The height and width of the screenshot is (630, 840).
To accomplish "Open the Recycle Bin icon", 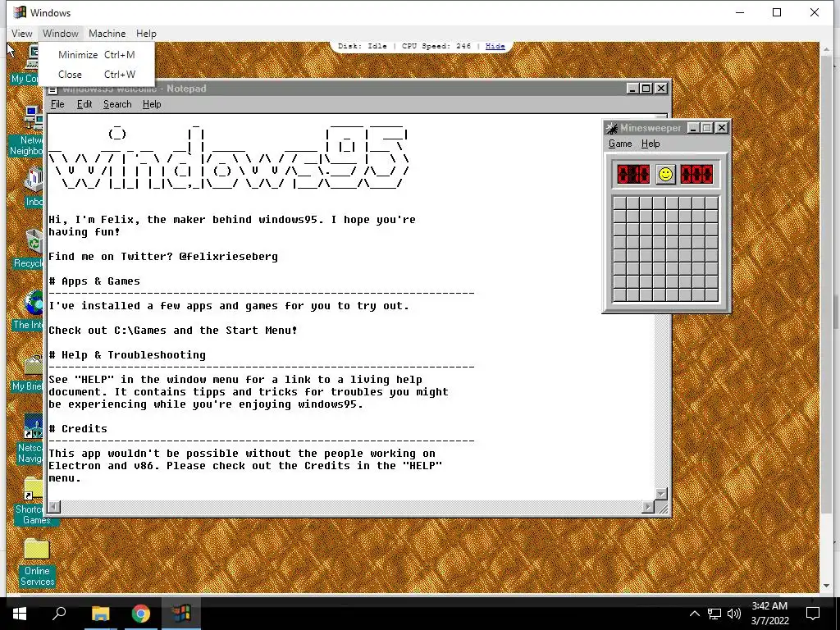I will click(x=33, y=240).
